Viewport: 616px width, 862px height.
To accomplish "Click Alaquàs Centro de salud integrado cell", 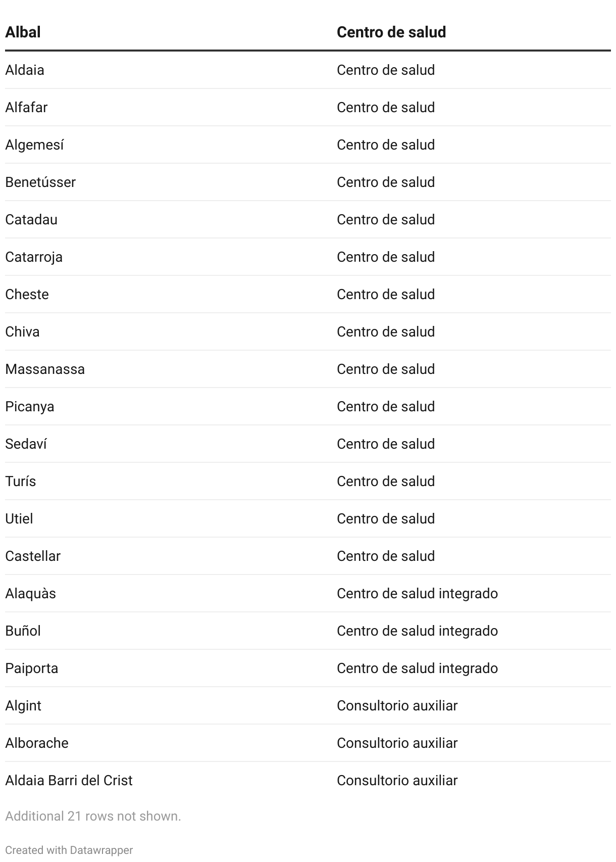I will [x=417, y=593].
